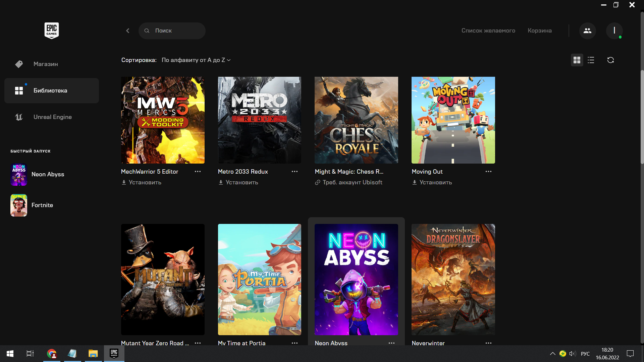
Task: Click the Neverwinter title text
Action: pyautogui.click(x=428, y=343)
